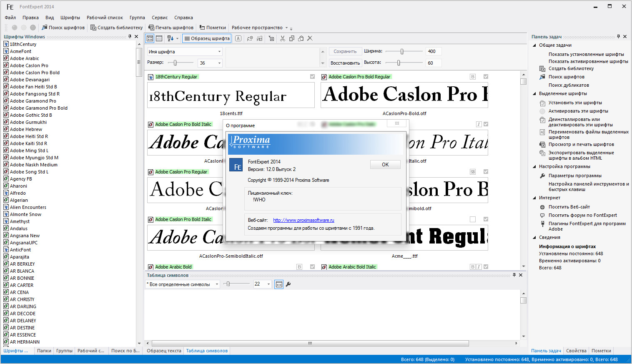Click the Поиск шрифтов task in side panel
The height and width of the screenshot is (364, 632).
click(x=567, y=77)
